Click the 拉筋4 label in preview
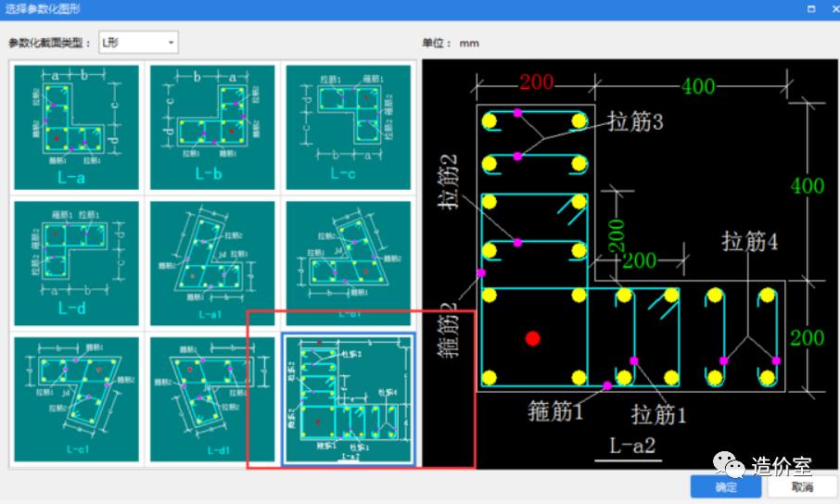 (x=749, y=242)
